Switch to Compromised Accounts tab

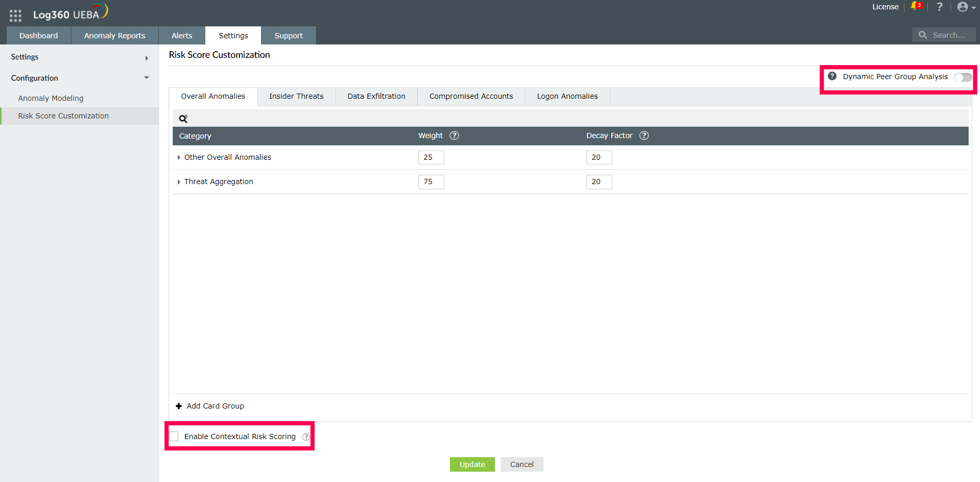coord(471,96)
